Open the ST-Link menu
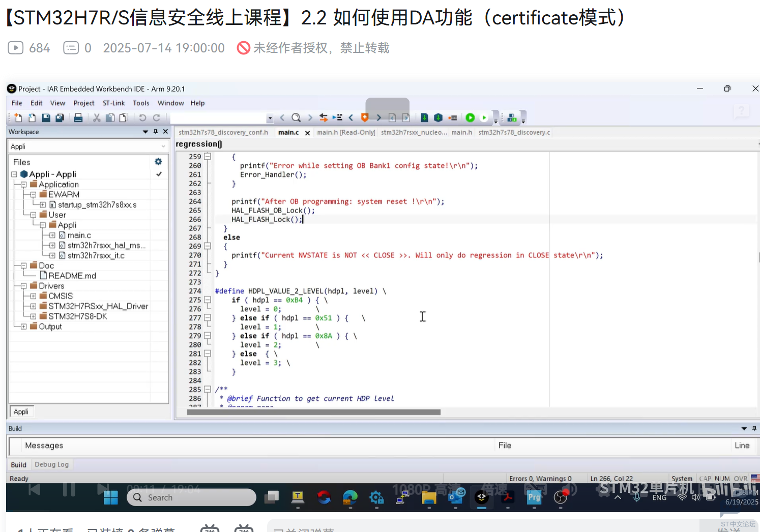The width and height of the screenshot is (760, 532). click(113, 103)
